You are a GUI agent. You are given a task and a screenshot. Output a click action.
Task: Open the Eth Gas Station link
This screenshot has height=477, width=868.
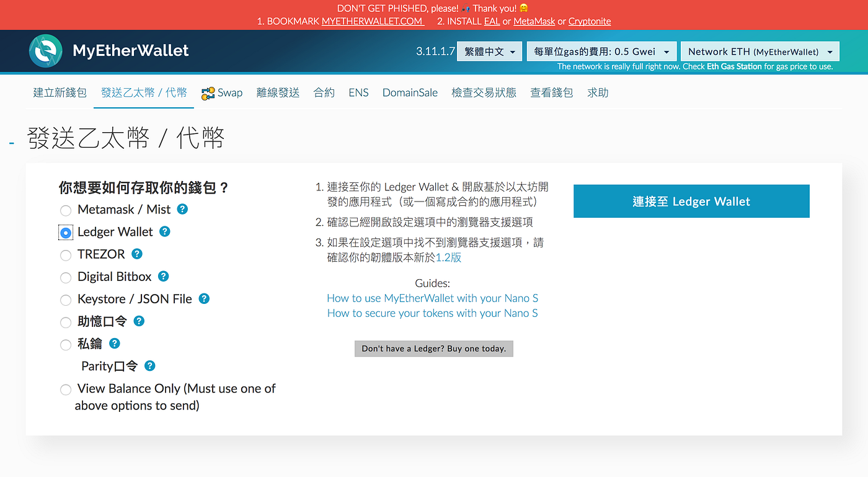(x=734, y=66)
